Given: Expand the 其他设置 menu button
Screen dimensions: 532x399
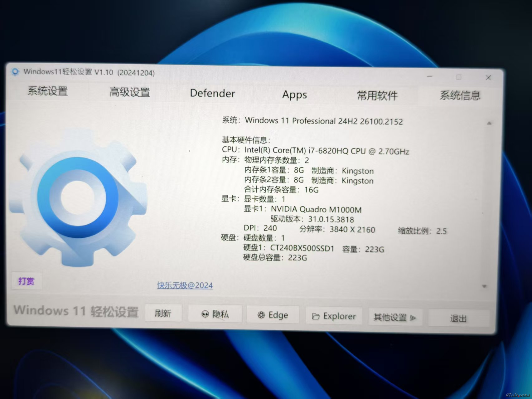Looking at the screenshot, I should (395, 318).
